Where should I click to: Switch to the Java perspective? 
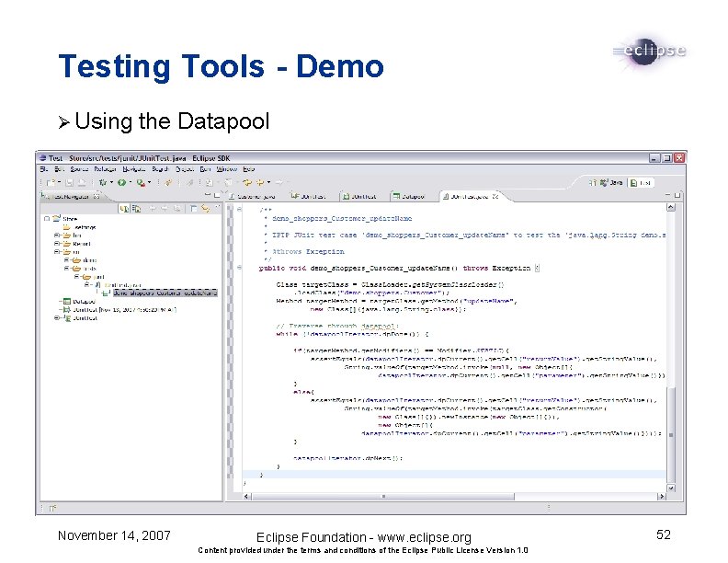tap(611, 182)
